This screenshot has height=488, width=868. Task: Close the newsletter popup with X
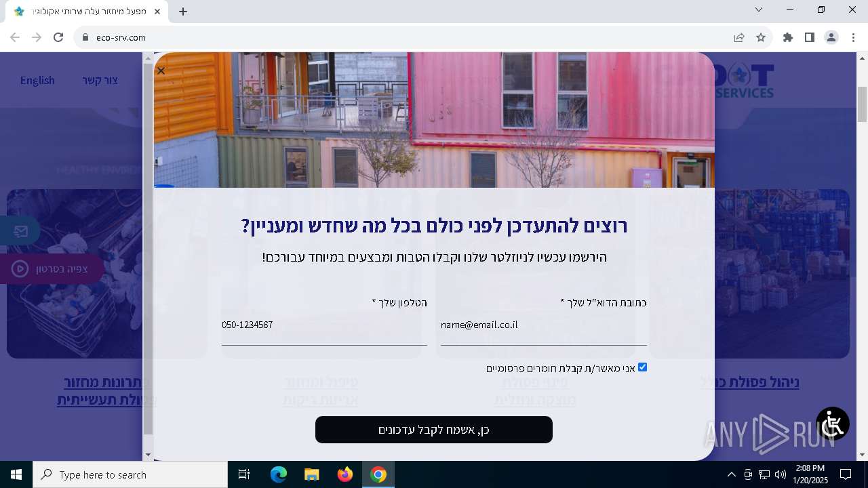161,70
